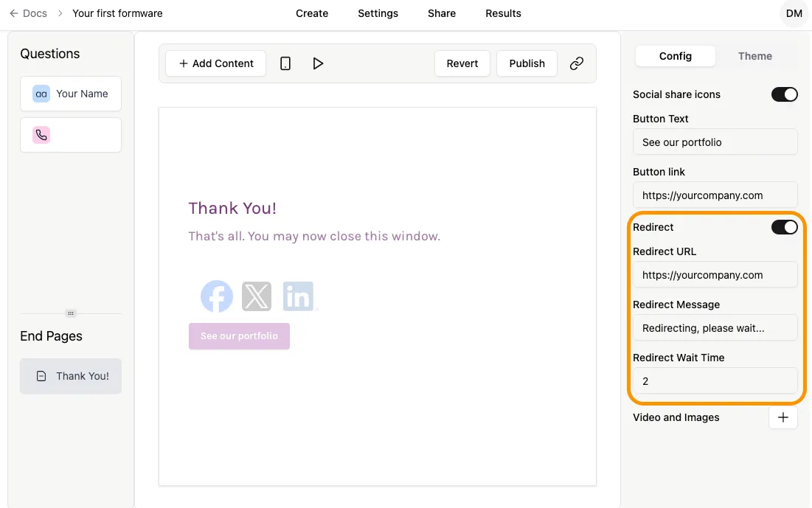The width and height of the screenshot is (812, 508).
Task: Switch to the Theme tab
Action: coord(754,56)
